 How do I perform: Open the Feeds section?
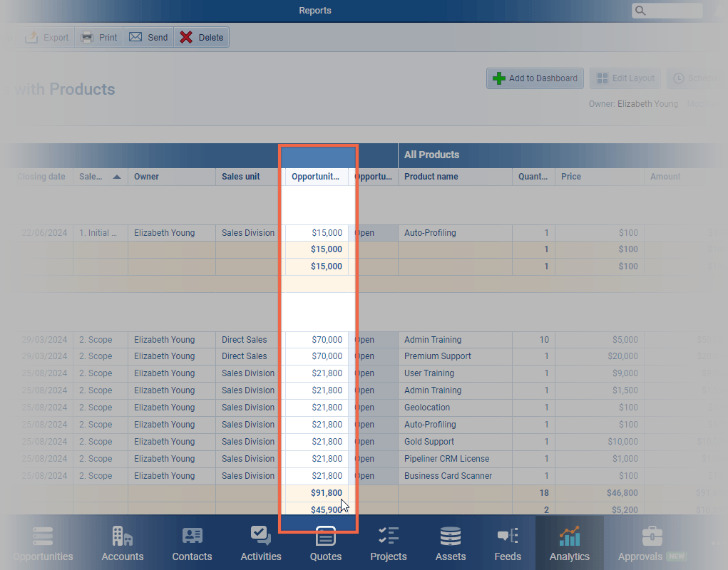508,544
